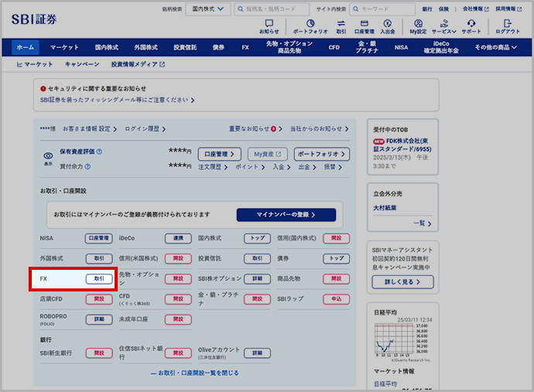
Task: Open the 振替 link
Action: pyautogui.click(x=333, y=167)
